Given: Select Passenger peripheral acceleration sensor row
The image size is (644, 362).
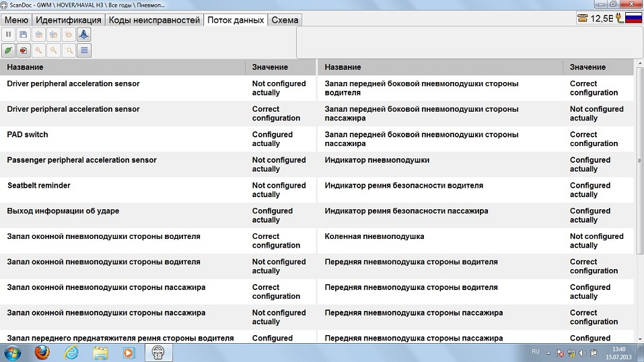Looking at the screenshot, I should 158,164.
